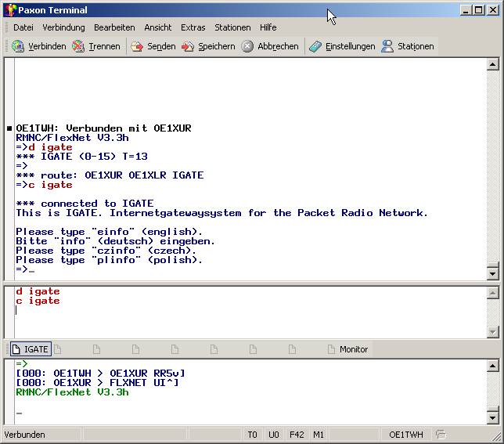Screen dimensions: 504x444
Task: Click the OE1TWH callsign in status bar
Action: 406,435
